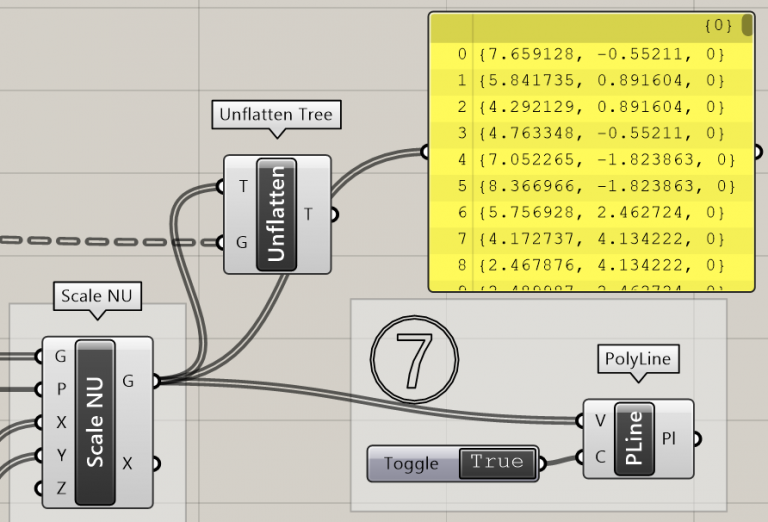Click the {0} path header in panel
The width and height of the screenshot is (768, 522).
(718, 25)
